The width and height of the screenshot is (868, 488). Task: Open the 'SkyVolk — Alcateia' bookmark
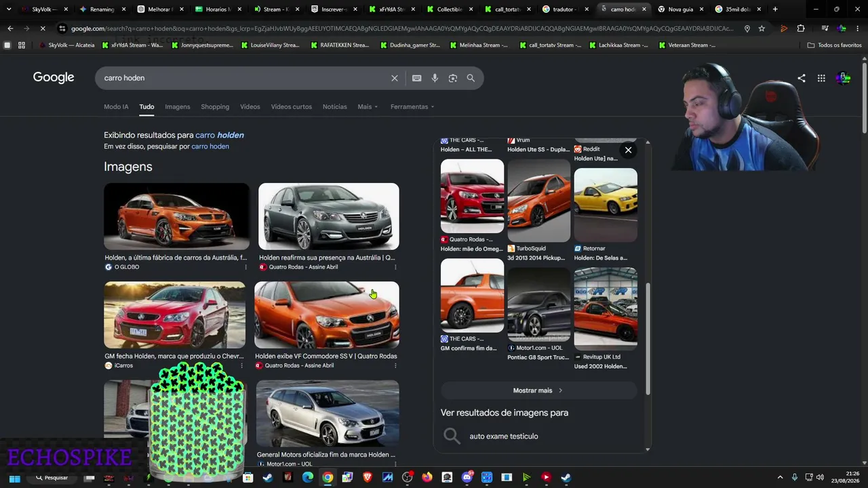click(66, 45)
